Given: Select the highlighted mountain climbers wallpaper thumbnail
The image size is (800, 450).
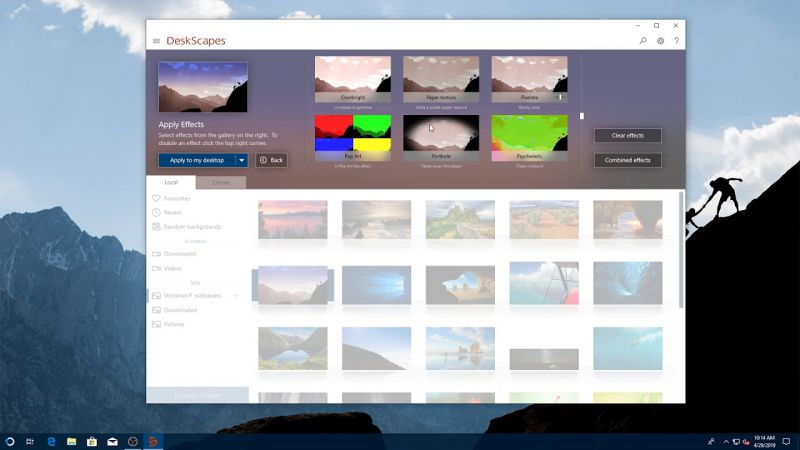Looking at the screenshot, I should click(x=293, y=285).
